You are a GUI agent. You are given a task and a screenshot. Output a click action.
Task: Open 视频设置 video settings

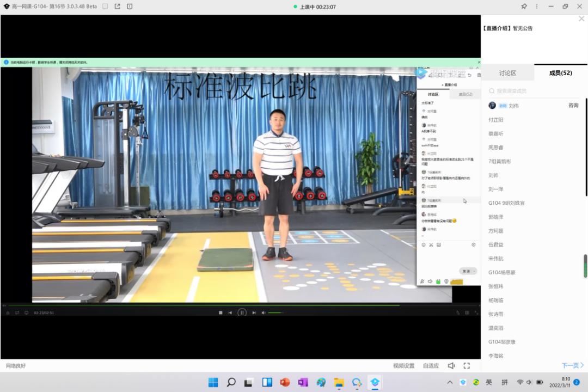pos(403,366)
